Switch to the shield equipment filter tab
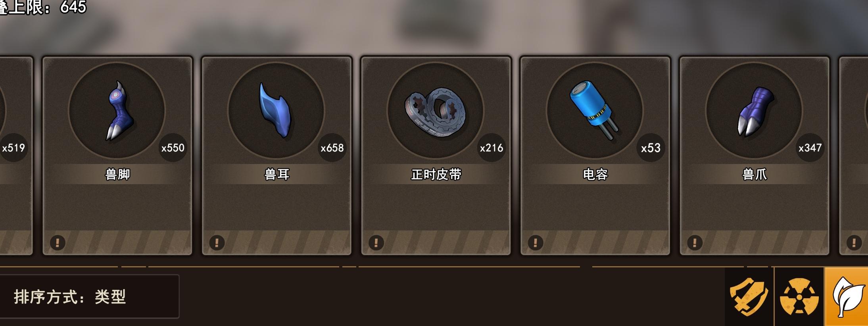The height and width of the screenshot is (326, 868). [x=749, y=297]
